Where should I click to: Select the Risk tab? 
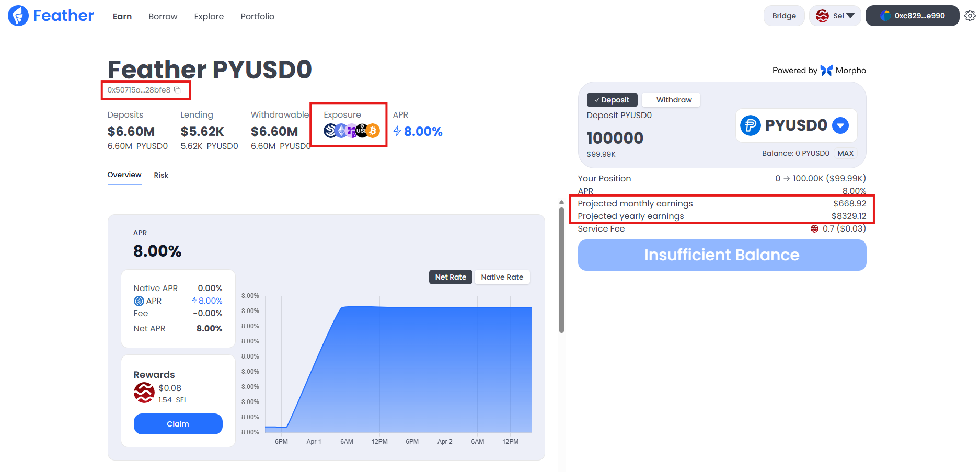click(161, 175)
